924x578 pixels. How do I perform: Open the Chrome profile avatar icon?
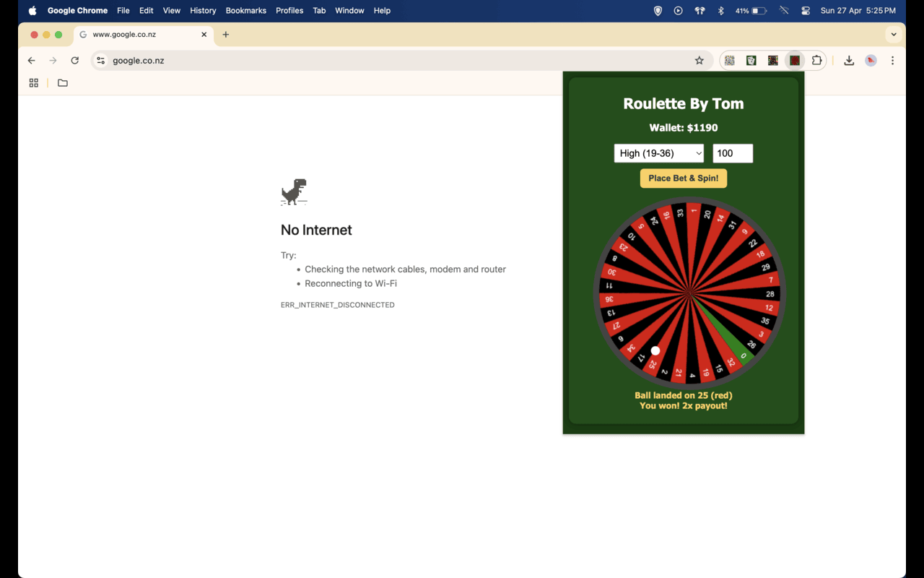(871, 60)
